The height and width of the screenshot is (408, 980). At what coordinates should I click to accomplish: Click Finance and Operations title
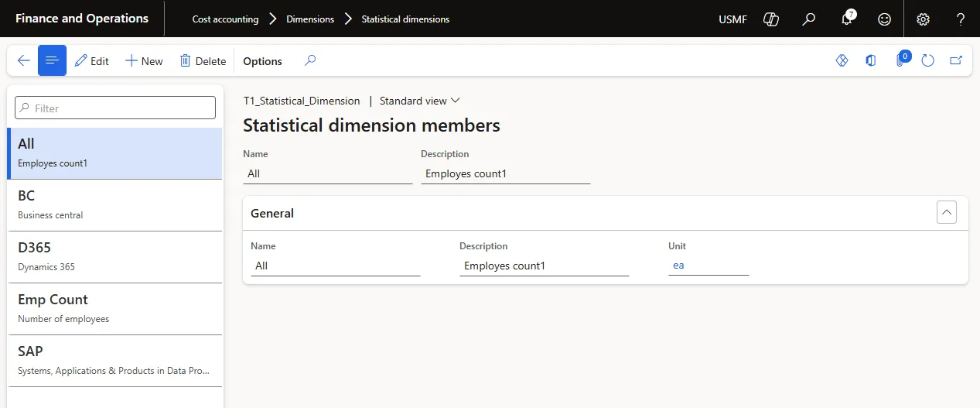pyautogui.click(x=82, y=19)
